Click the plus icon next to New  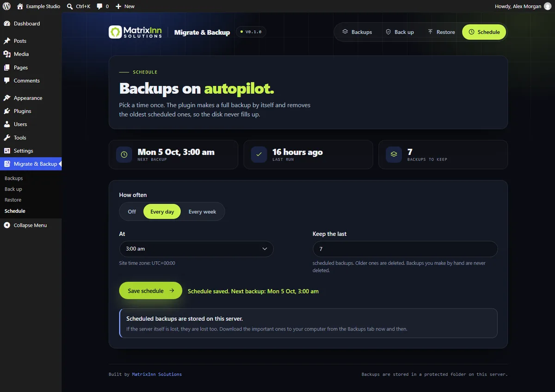[x=118, y=6]
